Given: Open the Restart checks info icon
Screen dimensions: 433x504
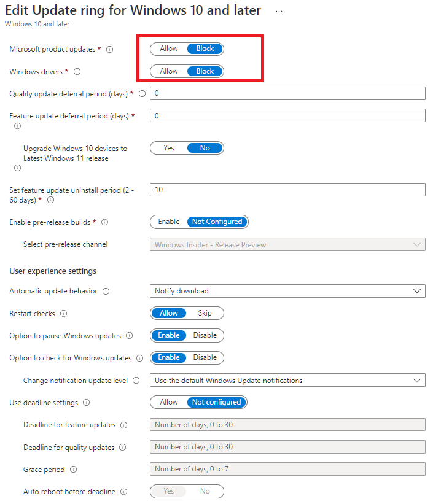Looking at the screenshot, I should [x=65, y=314].
